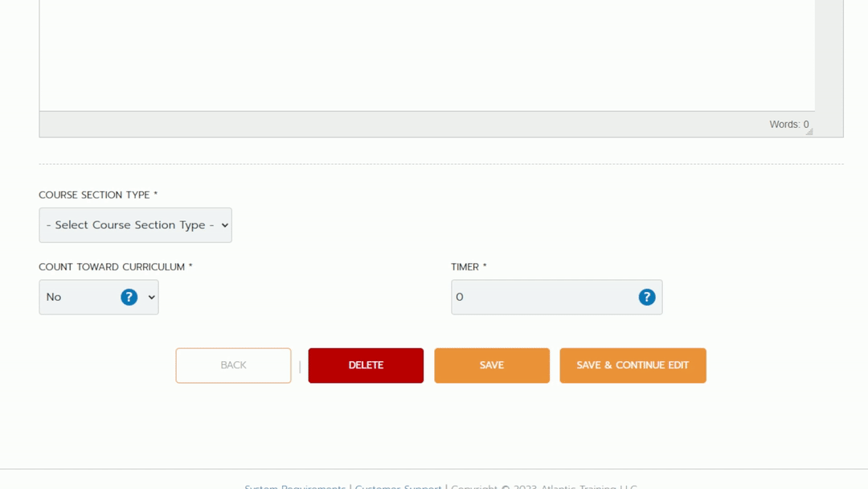Click the help icon beside Count Toward Curriculum

click(129, 297)
